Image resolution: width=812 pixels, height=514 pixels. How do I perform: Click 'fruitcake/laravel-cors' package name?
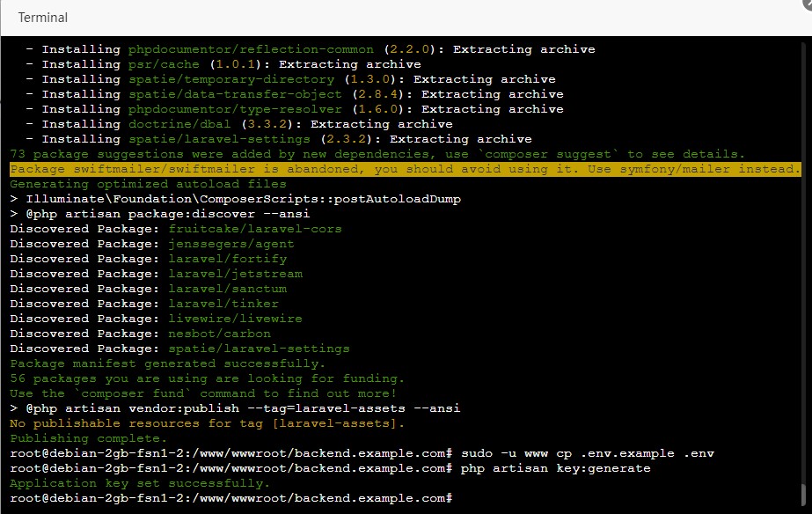[x=255, y=229]
